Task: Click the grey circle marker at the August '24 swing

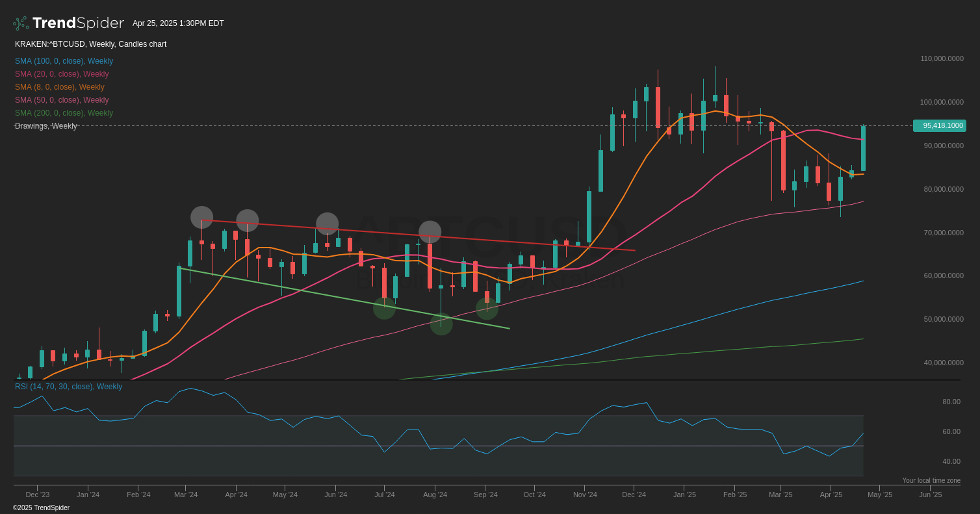Action: [x=430, y=231]
